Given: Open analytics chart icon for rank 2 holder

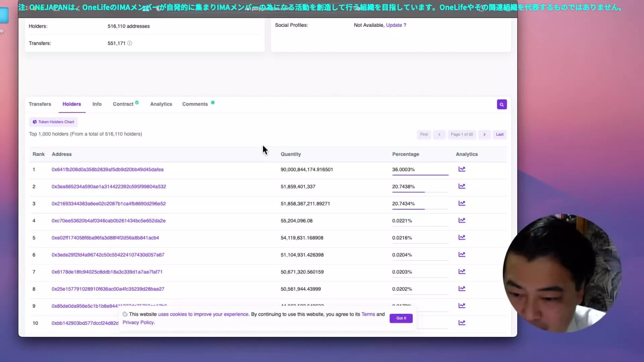Looking at the screenshot, I should tap(462, 186).
